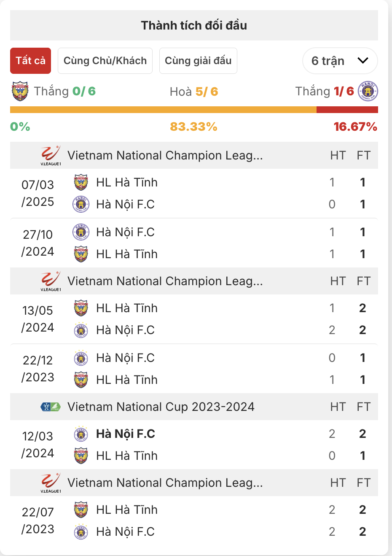Open Vietnam National Cup 2023-2024 league header
The image size is (392, 556).
161,407
